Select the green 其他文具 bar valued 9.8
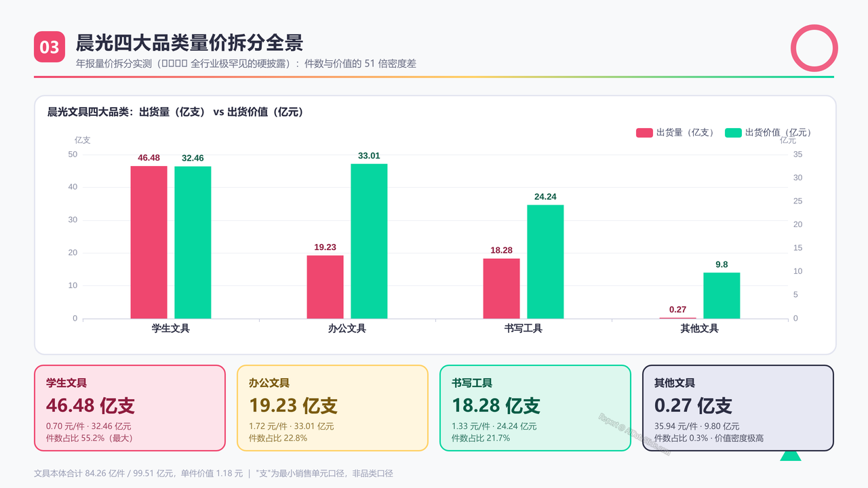The height and width of the screenshot is (488, 868). point(722,296)
